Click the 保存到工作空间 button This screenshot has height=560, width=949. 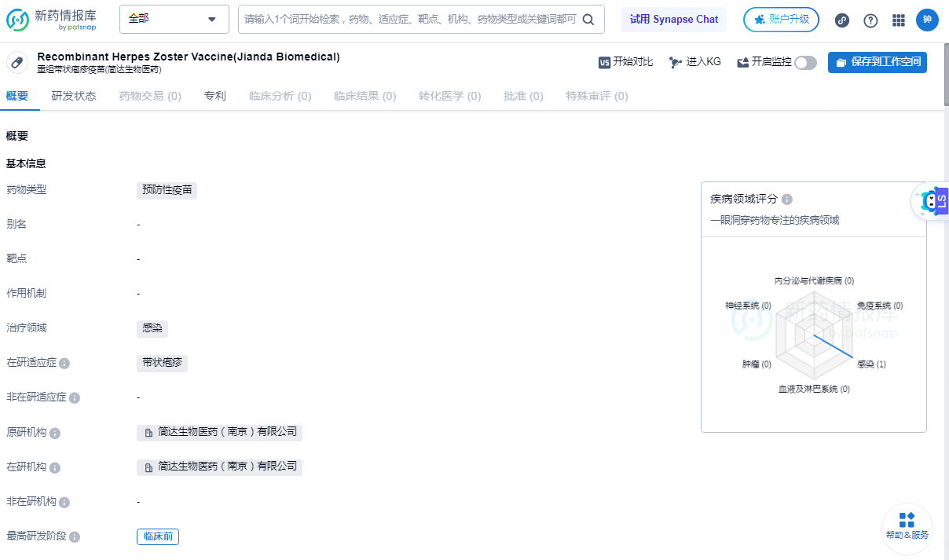(878, 61)
